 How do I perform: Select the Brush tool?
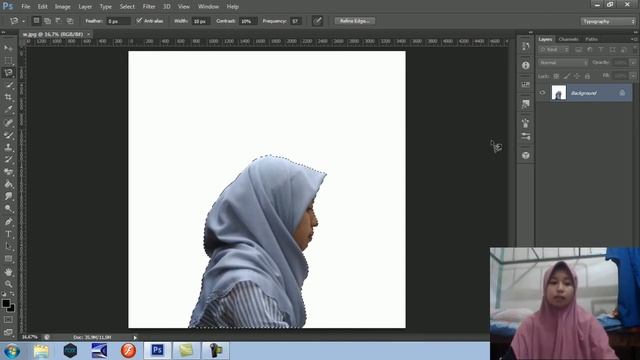[8, 135]
